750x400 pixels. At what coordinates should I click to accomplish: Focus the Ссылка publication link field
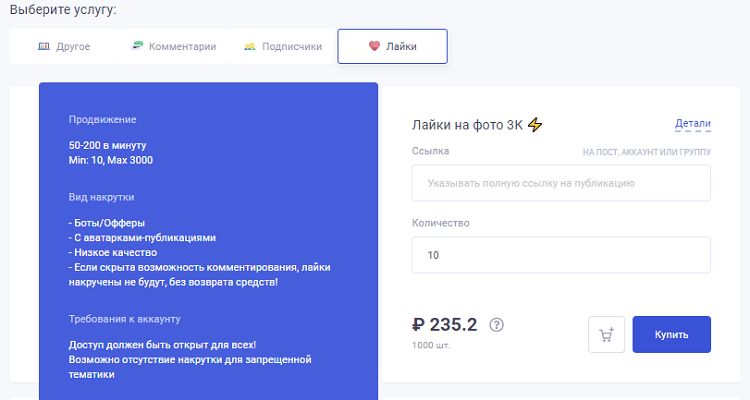pyautogui.click(x=561, y=183)
